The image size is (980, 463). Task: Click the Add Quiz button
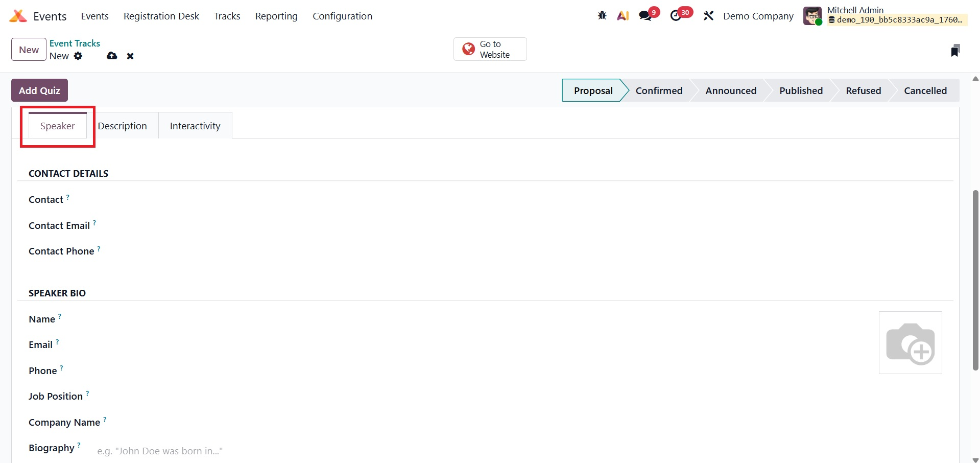click(x=39, y=90)
